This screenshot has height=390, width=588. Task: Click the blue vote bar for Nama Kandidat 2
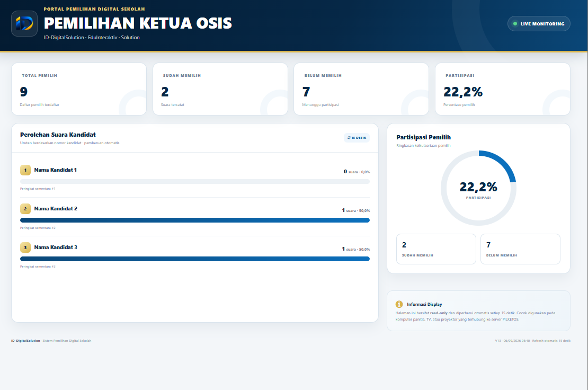[194, 220]
